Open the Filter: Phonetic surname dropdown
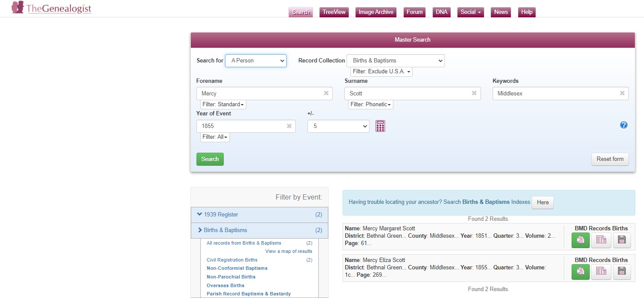 pos(371,105)
